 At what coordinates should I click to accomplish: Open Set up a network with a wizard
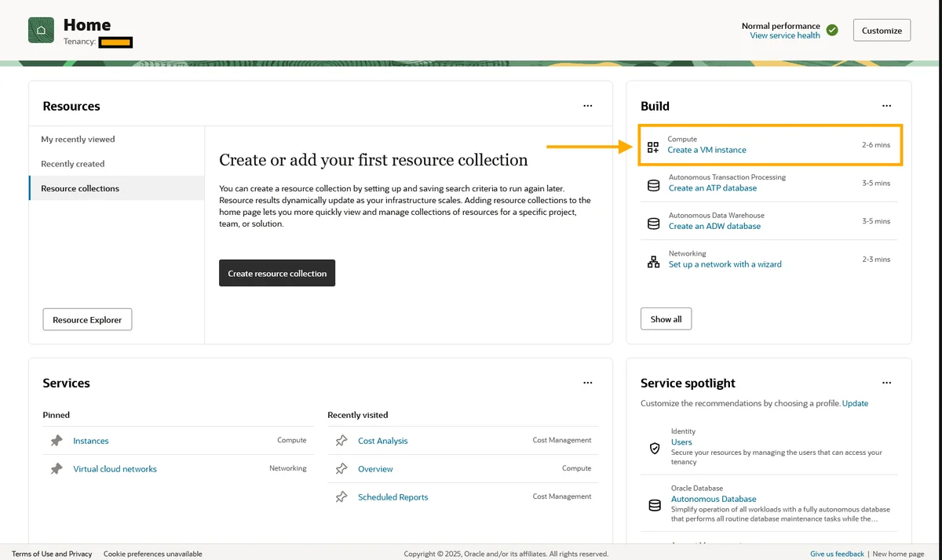tap(725, 264)
